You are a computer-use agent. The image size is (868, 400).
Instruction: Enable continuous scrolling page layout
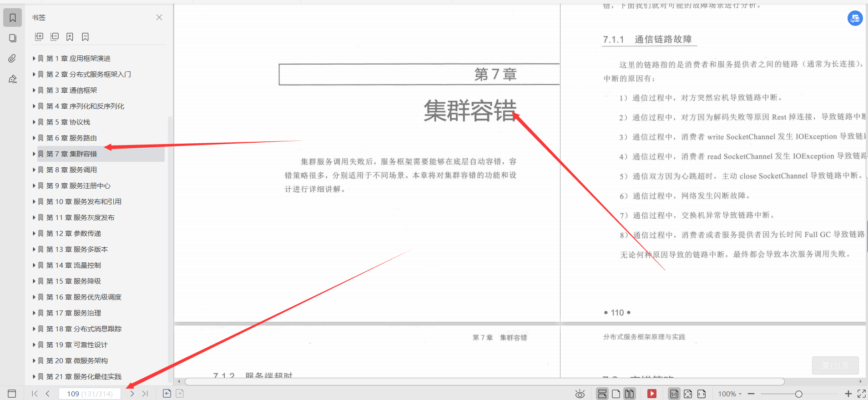602,394
